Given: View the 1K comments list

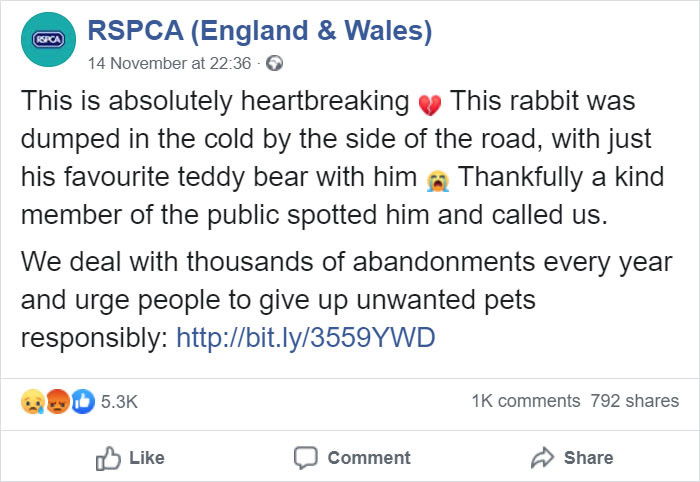Looking at the screenshot, I should click(526, 401).
